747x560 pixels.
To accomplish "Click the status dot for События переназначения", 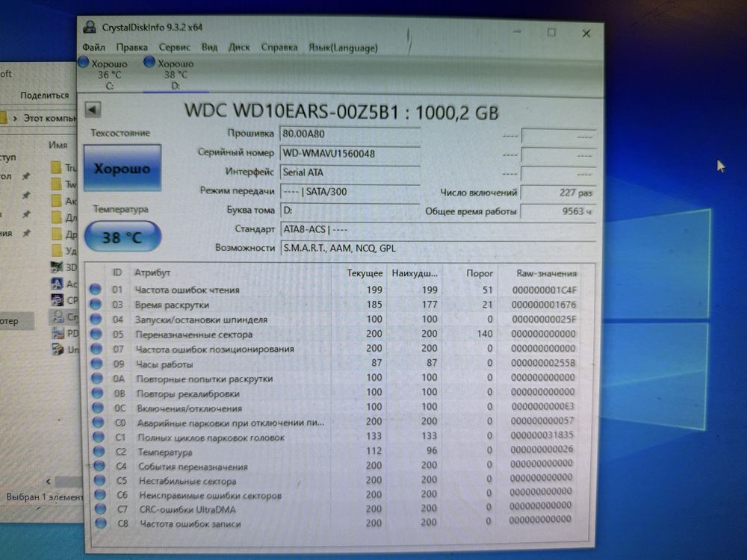I will tap(99, 466).
